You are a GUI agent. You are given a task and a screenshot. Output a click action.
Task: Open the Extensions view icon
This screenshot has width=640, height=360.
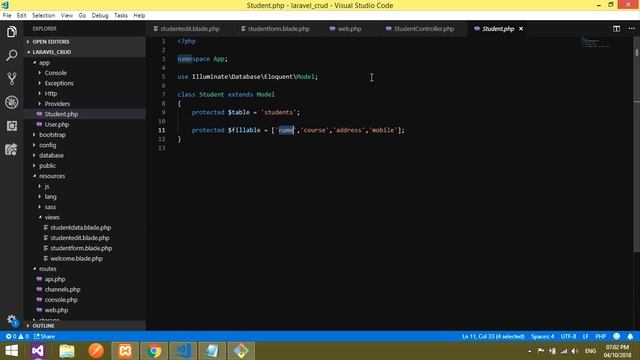coord(11,126)
